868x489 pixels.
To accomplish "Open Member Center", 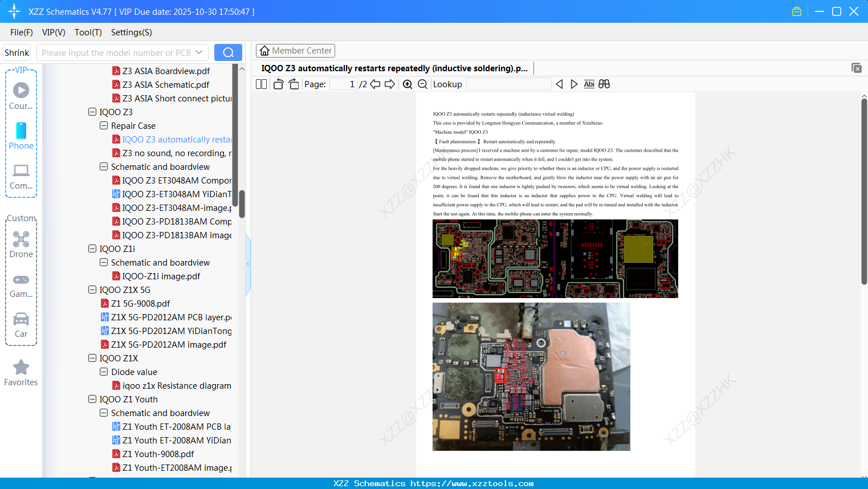I will (x=295, y=51).
